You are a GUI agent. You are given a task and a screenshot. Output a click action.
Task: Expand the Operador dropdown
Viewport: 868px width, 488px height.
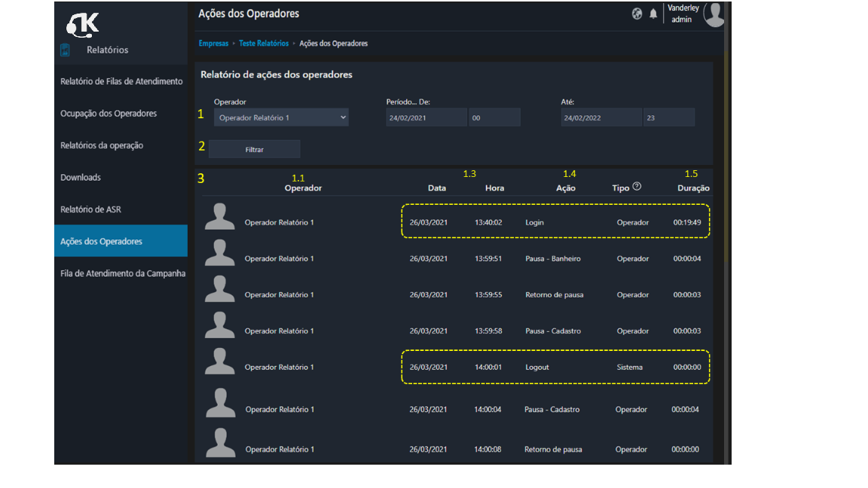pyautogui.click(x=281, y=117)
